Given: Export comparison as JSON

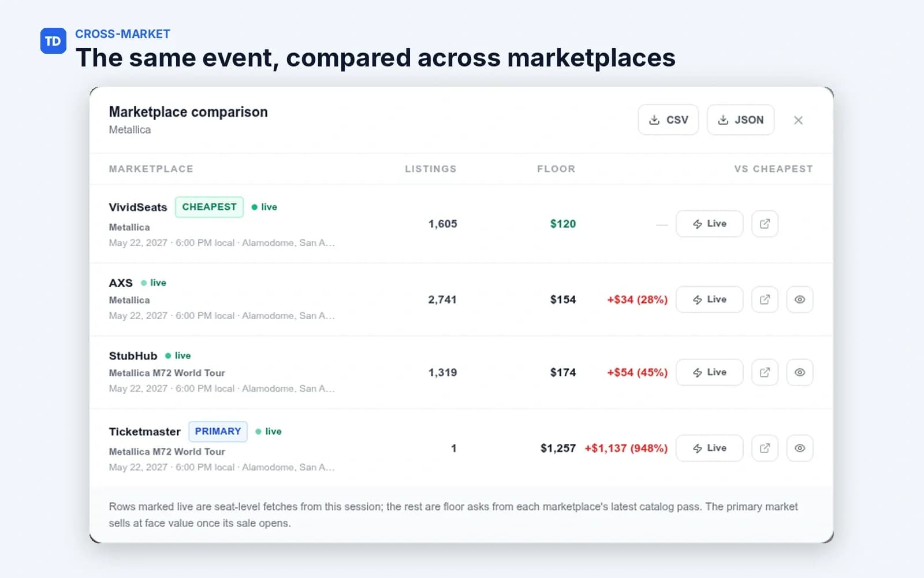Looking at the screenshot, I should coord(740,120).
